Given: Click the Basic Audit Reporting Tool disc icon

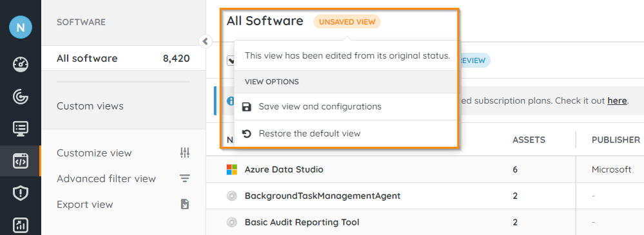Looking at the screenshot, I should (231, 222).
